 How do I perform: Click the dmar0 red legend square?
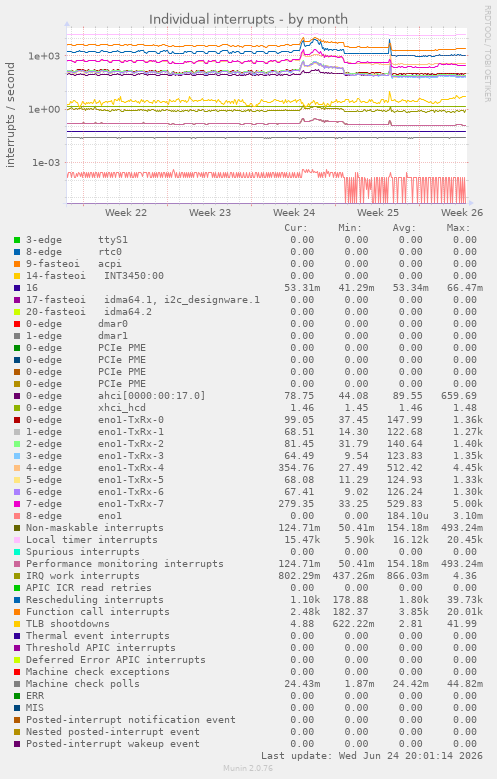17,324
